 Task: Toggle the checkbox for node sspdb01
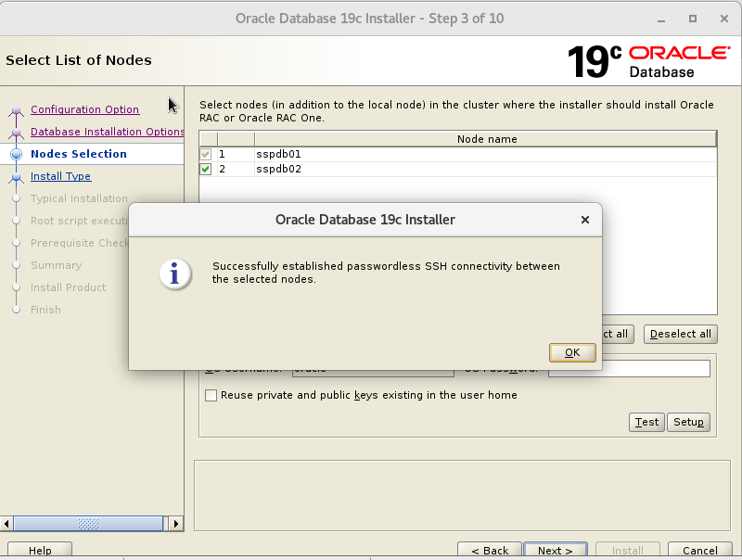click(x=206, y=155)
